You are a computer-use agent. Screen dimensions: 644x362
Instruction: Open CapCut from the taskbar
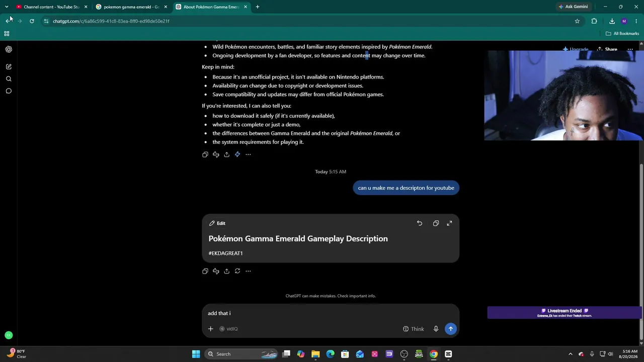(x=448, y=354)
